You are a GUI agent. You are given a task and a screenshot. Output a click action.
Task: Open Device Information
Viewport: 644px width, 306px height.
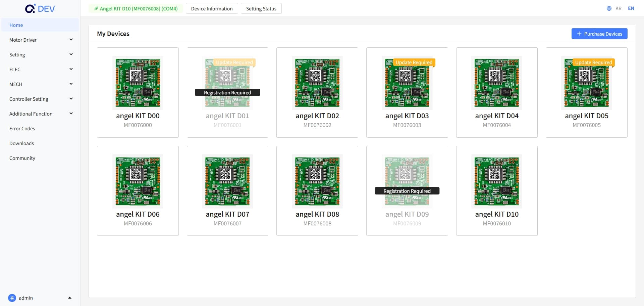tap(212, 9)
